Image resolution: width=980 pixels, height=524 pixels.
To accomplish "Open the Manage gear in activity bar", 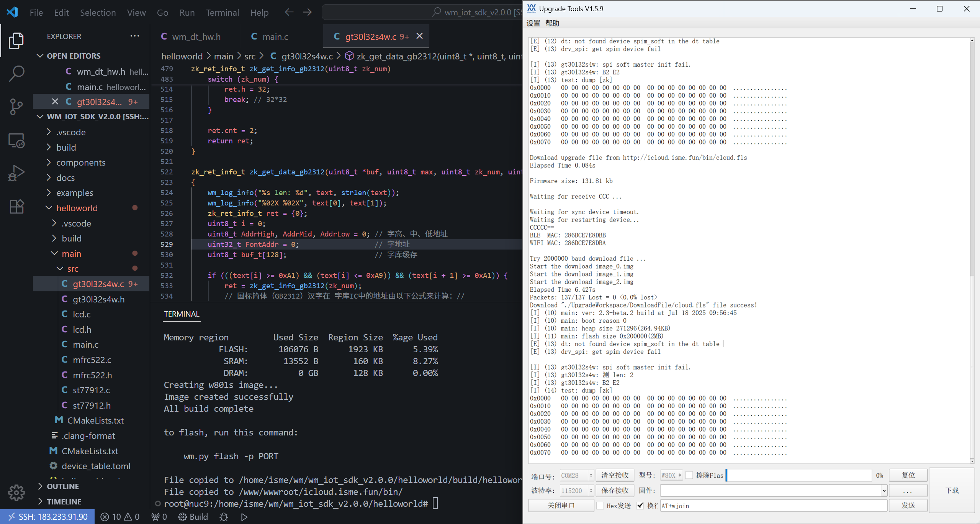I will point(16,493).
